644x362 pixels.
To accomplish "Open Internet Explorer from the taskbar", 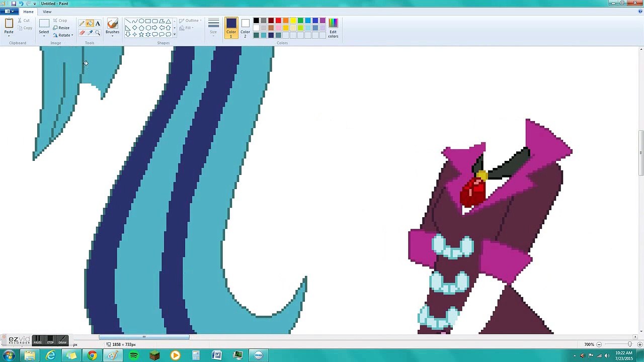I will coord(51,355).
